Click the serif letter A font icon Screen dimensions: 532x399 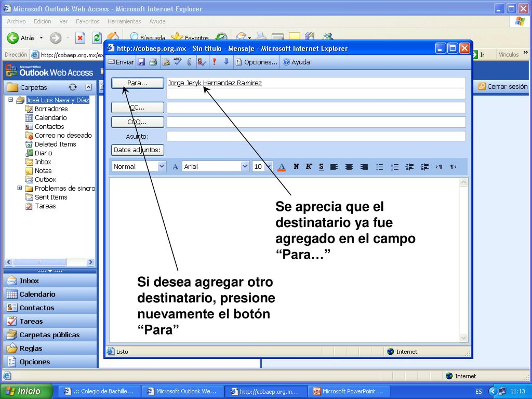pos(175,167)
